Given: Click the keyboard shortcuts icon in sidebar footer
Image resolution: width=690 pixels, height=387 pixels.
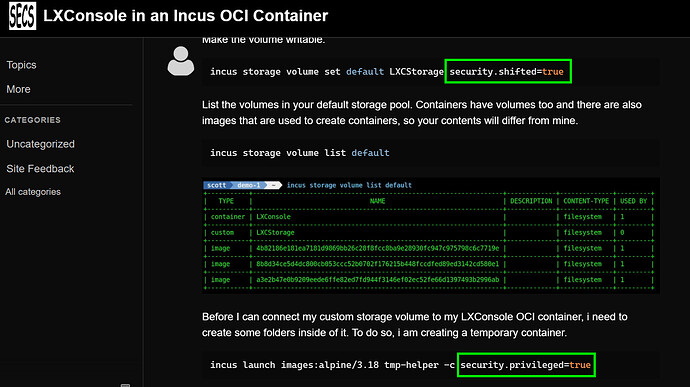Looking at the screenshot, I should [x=125, y=385].
